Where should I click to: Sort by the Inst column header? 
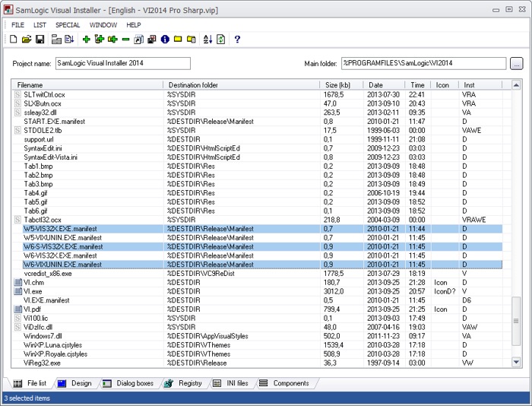[x=480, y=85]
